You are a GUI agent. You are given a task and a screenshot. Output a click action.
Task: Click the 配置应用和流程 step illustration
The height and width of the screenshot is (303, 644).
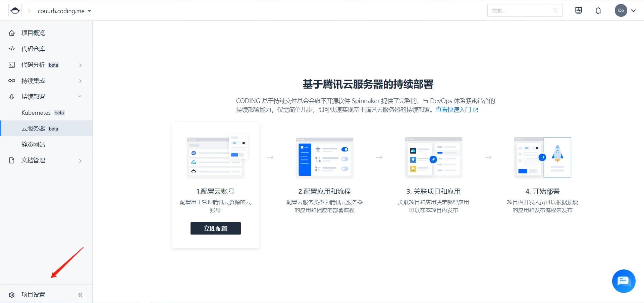(x=325, y=157)
